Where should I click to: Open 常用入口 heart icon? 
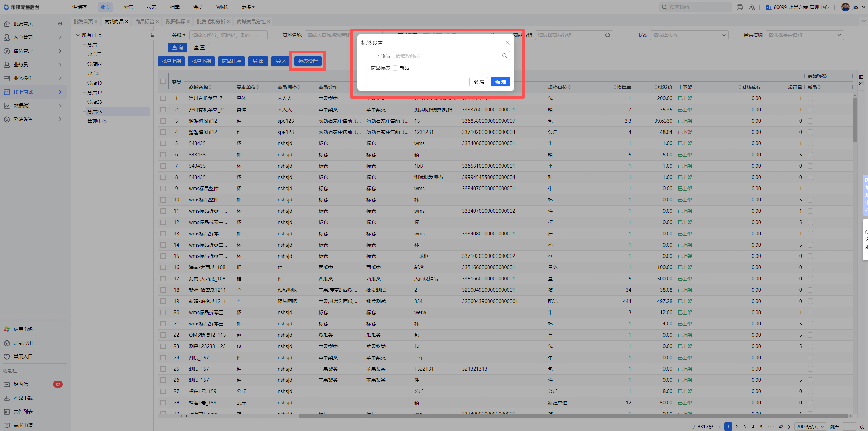[7, 357]
